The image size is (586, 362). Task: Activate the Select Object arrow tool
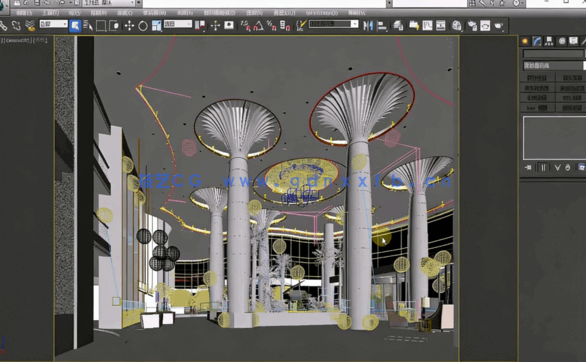point(75,25)
